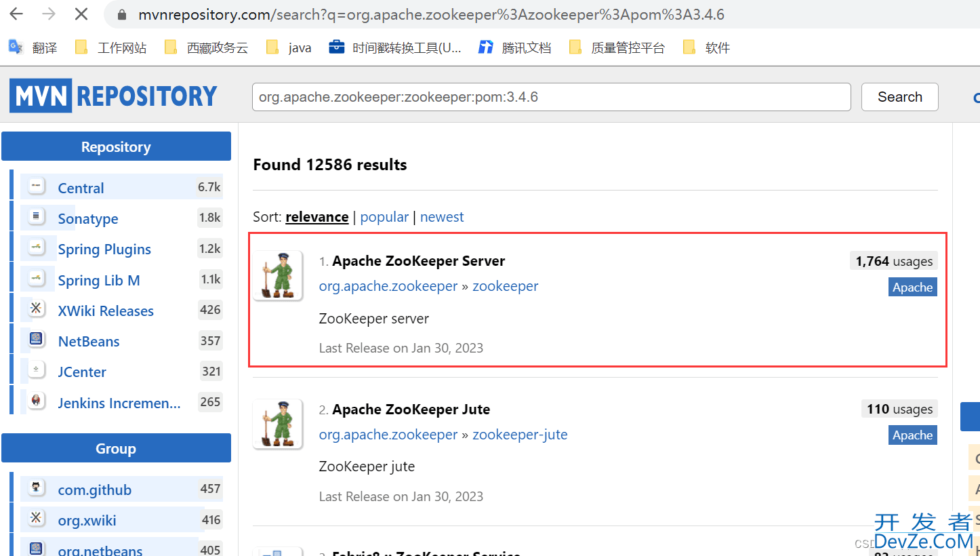Click the Apache ZooKeeper Server thumbnail
Viewport: 980px width, 556px height.
tap(278, 276)
